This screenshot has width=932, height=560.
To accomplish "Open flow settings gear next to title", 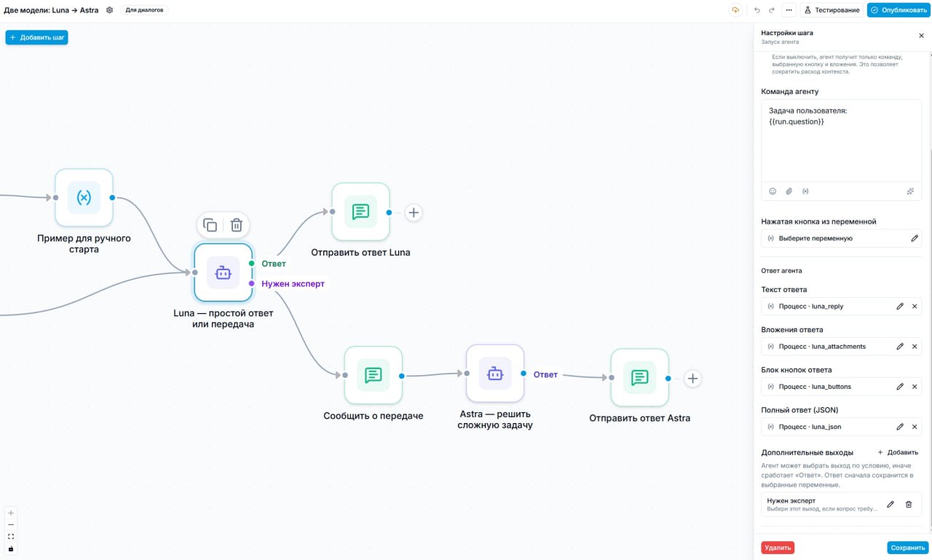I will tap(109, 10).
